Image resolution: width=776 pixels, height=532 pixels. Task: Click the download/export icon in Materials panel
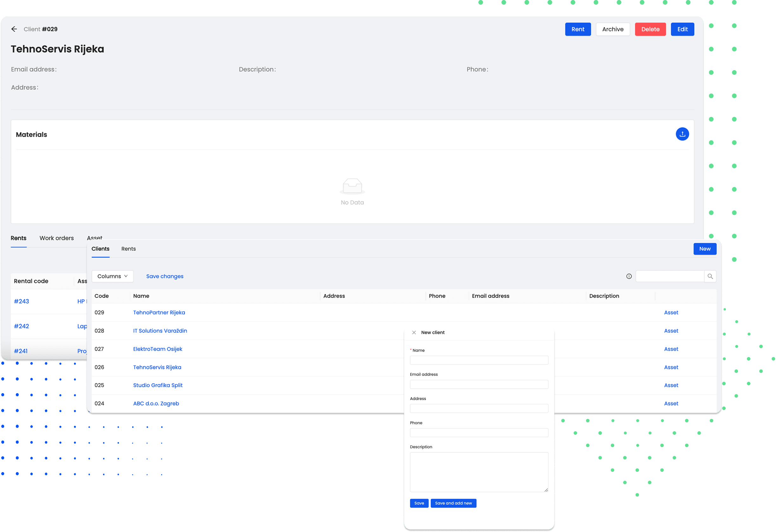pyautogui.click(x=682, y=134)
